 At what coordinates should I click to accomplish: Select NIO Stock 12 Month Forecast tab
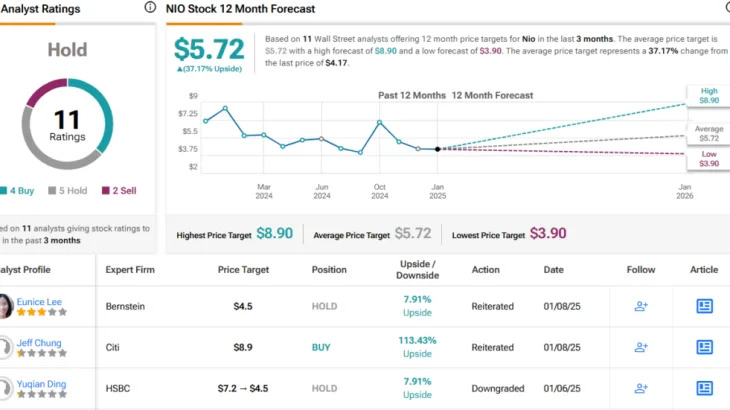click(240, 9)
